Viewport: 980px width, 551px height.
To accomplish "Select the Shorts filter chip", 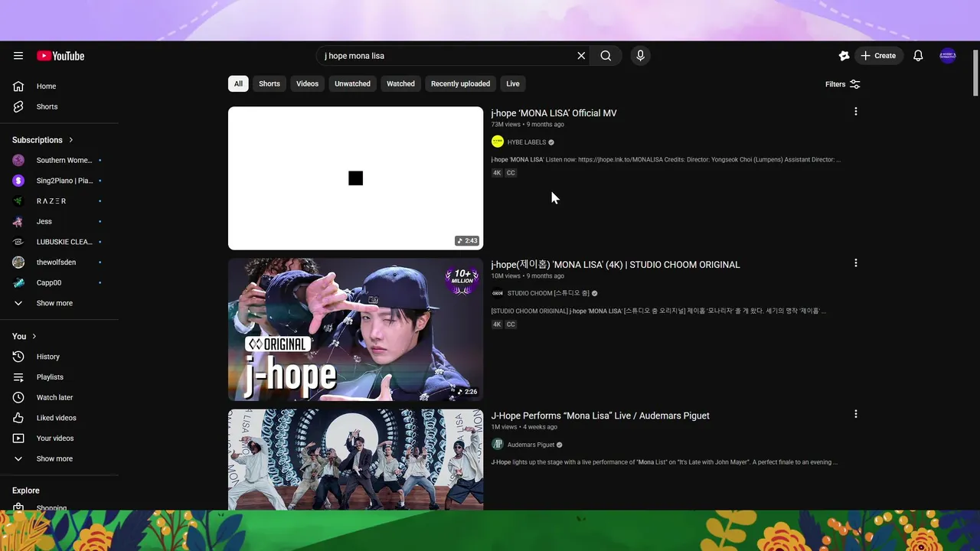I will tap(269, 84).
